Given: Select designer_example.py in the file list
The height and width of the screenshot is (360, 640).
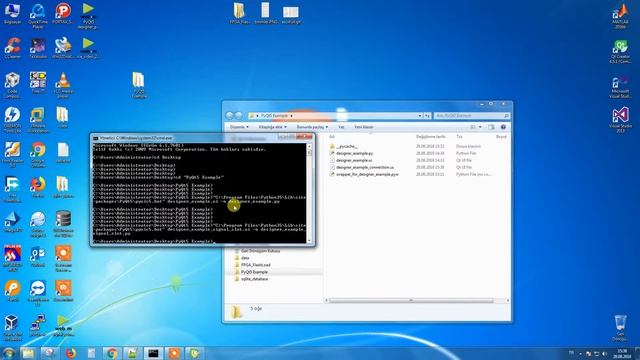Looking at the screenshot, I should click(354, 153).
